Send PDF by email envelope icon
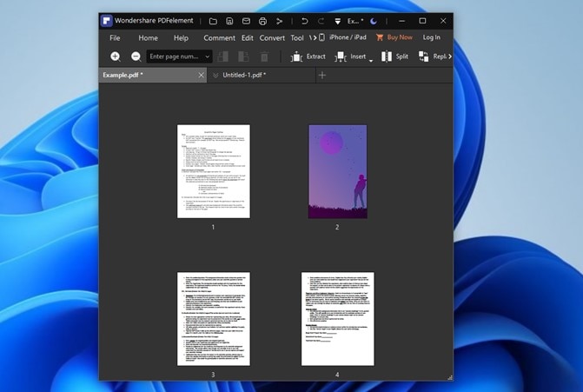The image size is (583, 392). [246, 21]
